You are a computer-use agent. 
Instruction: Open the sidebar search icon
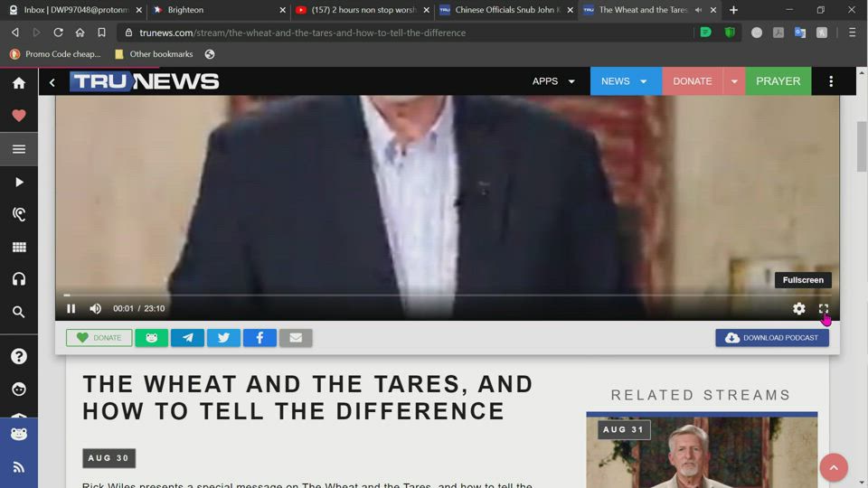pos(19,313)
